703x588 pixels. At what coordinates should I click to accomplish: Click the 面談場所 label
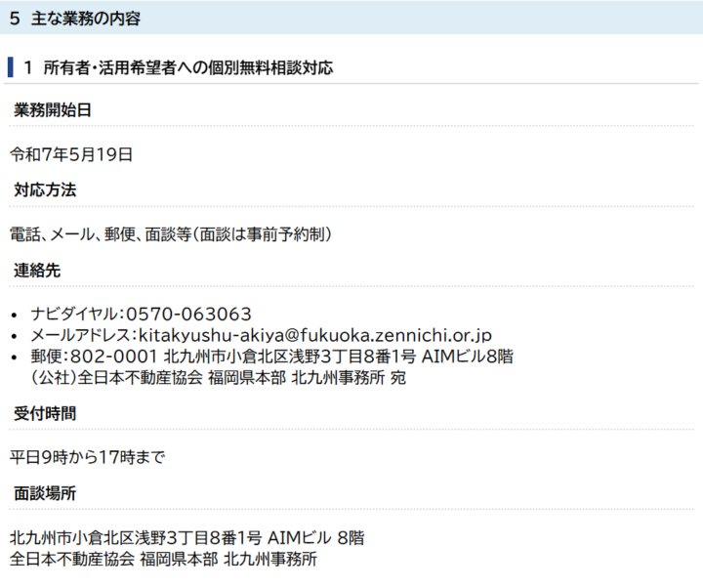click(x=45, y=493)
